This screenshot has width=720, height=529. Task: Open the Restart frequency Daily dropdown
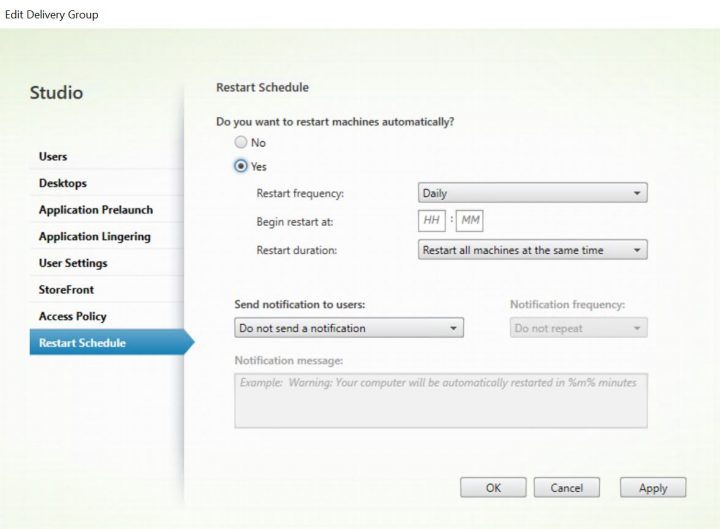pos(532,193)
